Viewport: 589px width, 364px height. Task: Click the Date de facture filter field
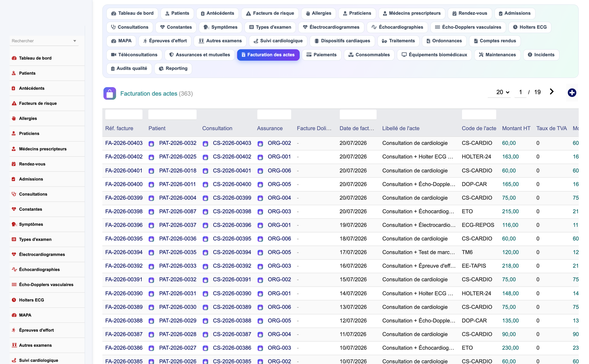click(x=358, y=115)
